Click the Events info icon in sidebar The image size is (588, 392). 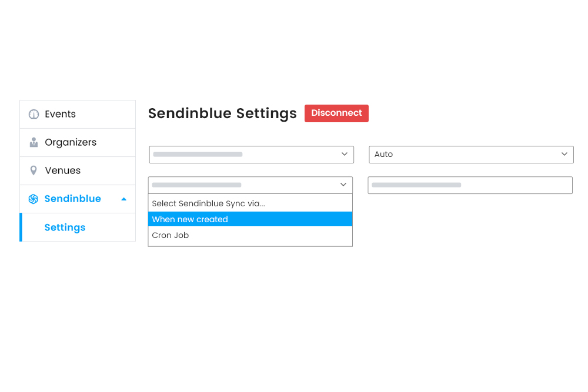pos(34,114)
